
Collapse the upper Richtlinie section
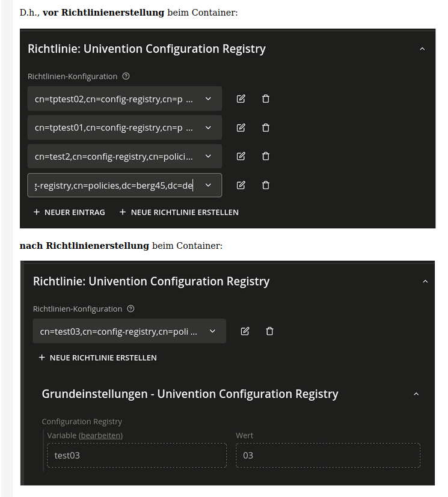422,49
